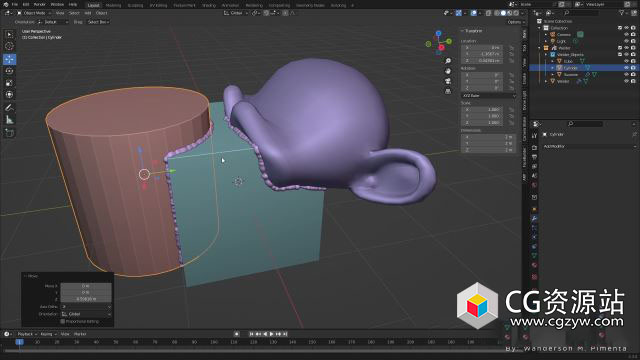Open the Global transform orientation dropdown
This screenshot has height=360, width=640.
[x=236, y=13]
